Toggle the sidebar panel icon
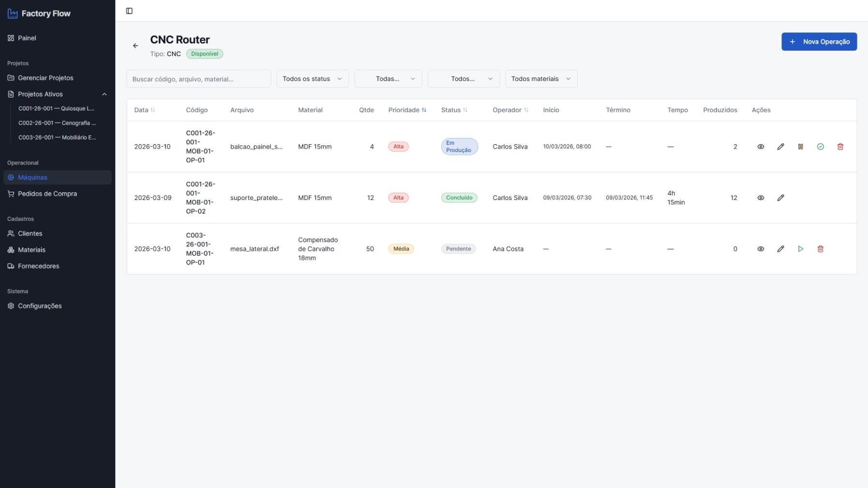The width and height of the screenshot is (868, 488). [129, 11]
